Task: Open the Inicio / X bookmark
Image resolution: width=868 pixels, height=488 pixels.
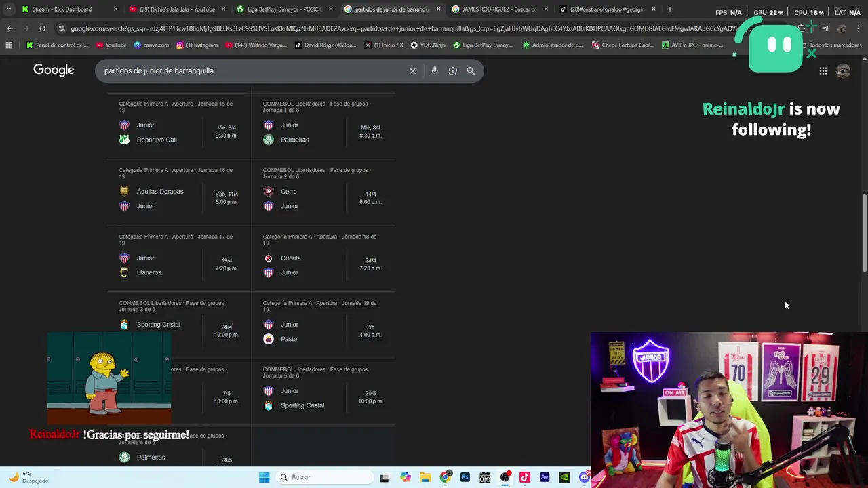Action: tap(383, 45)
